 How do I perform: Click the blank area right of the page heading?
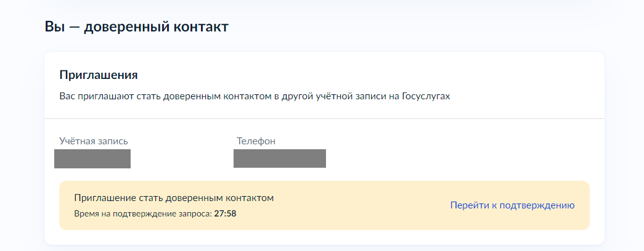tap(431, 27)
